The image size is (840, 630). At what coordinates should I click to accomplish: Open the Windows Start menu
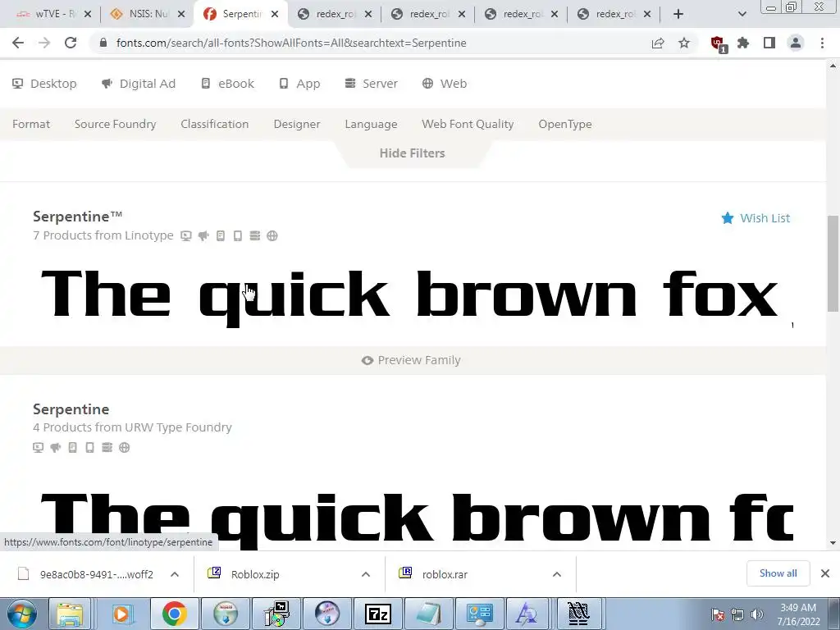(21, 614)
